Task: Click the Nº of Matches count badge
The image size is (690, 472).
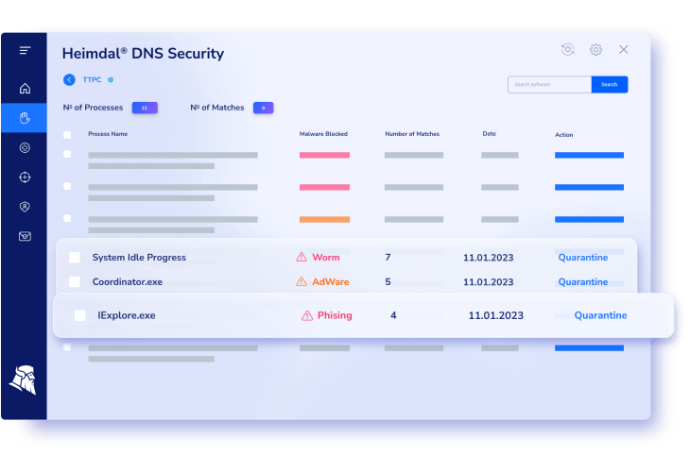Action: pyautogui.click(x=263, y=108)
